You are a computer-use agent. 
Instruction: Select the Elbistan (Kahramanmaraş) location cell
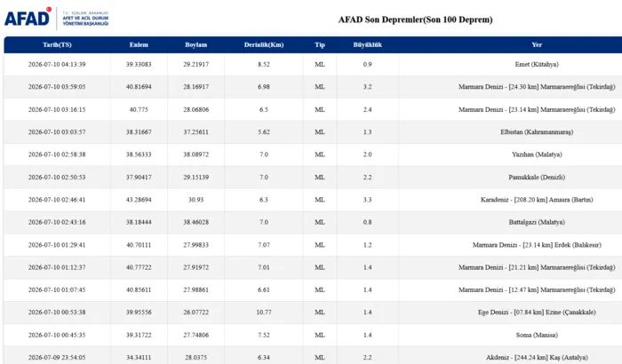(537, 132)
